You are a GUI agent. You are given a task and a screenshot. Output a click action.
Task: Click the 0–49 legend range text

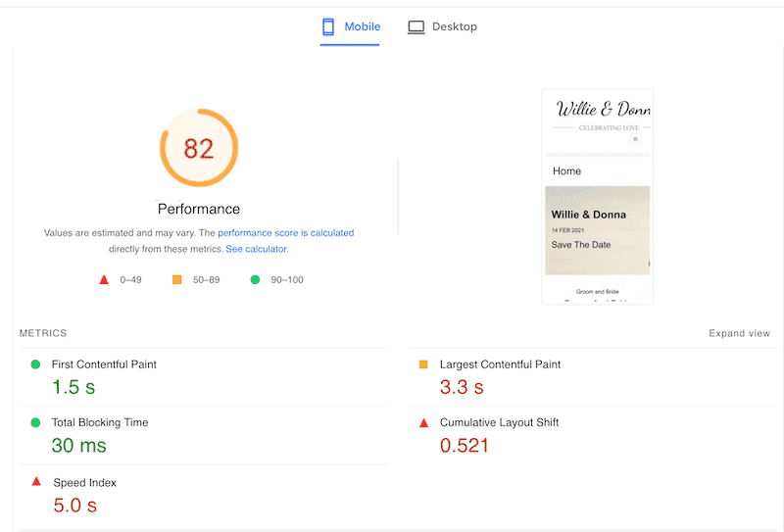tap(130, 279)
